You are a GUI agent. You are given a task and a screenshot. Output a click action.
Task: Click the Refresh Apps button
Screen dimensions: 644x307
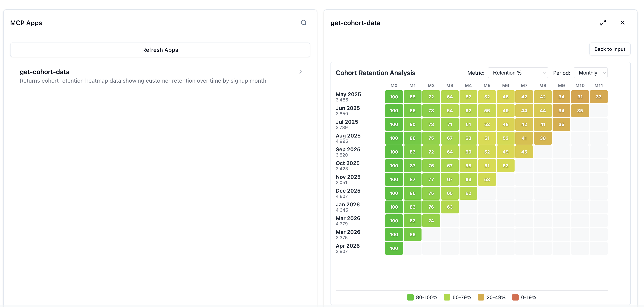(x=160, y=50)
